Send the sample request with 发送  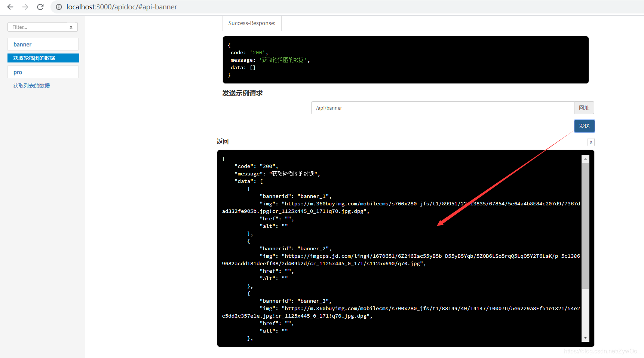tap(584, 126)
